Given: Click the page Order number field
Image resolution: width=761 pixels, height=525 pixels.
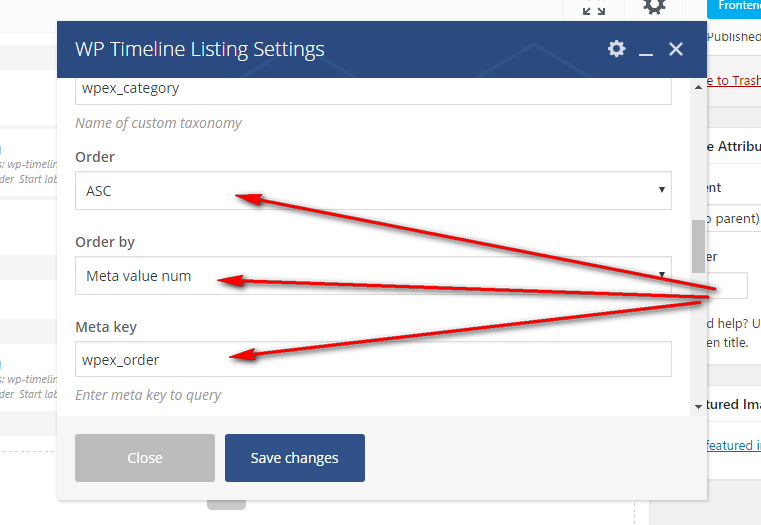Looking at the screenshot, I should point(727,285).
